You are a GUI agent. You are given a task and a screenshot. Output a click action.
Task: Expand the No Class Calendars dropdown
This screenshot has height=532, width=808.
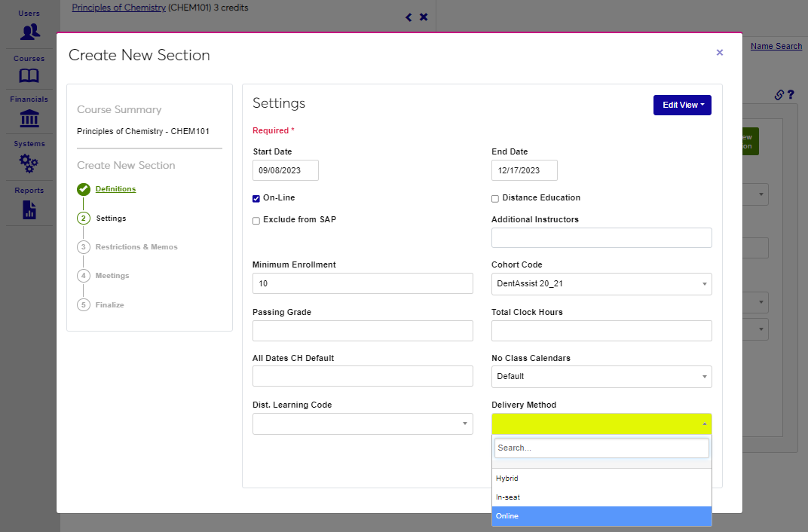coord(601,377)
